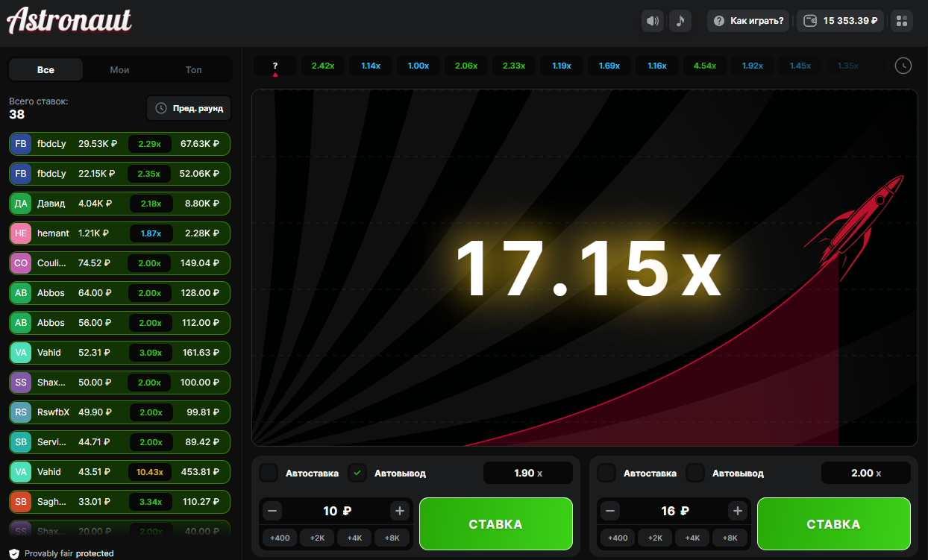Enable Автоставка in the left bet panel

coord(269,473)
